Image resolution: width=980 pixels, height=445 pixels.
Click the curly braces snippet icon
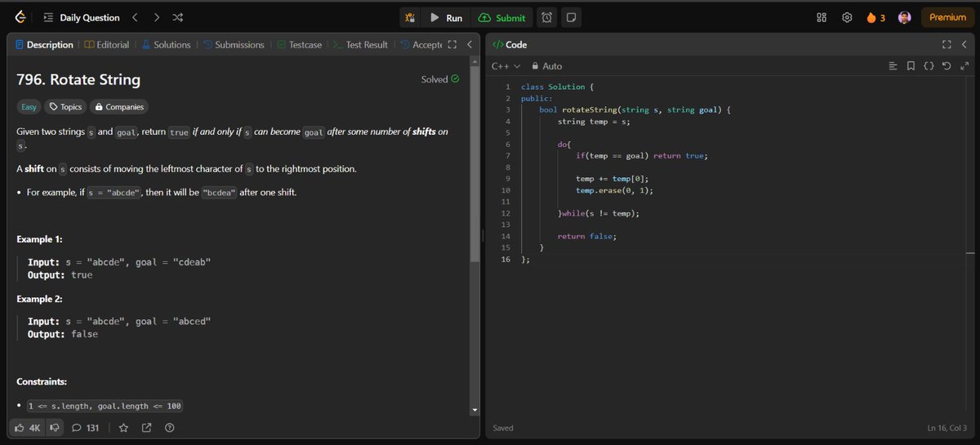point(929,66)
